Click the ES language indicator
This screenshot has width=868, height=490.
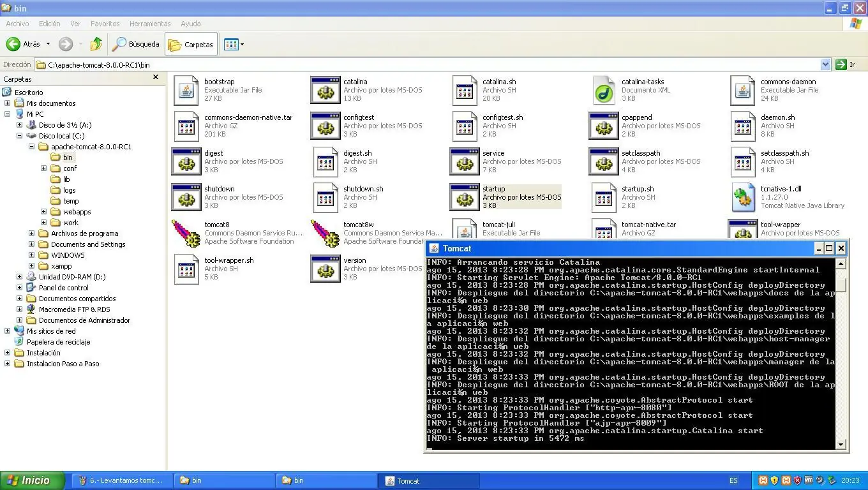(733, 480)
